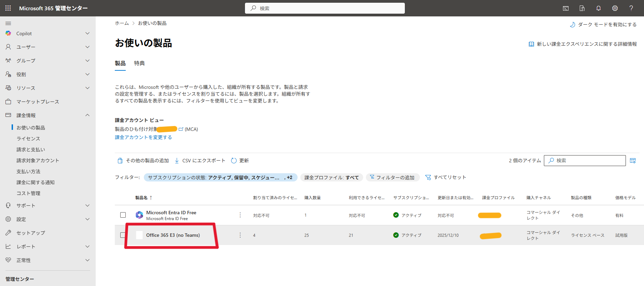Click the 正常性 heart icon
This screenshot has height=286, width=644.
[8, 260]
